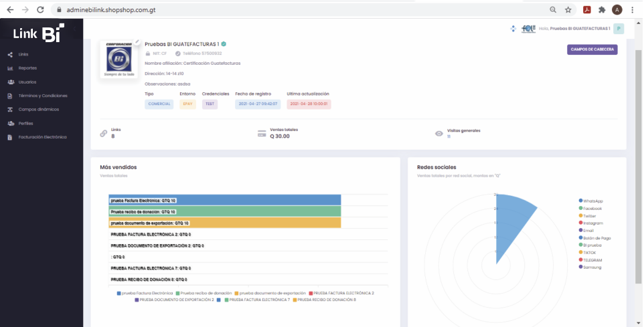Collapse the sidebar with chevron toggle

pyautogui.click(x=74, y=29)
